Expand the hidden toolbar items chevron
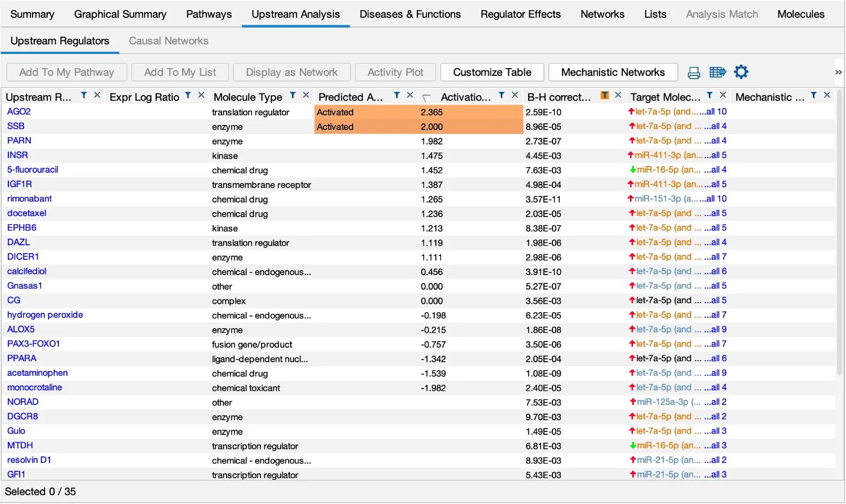846x504 pixels. [838, 73]
